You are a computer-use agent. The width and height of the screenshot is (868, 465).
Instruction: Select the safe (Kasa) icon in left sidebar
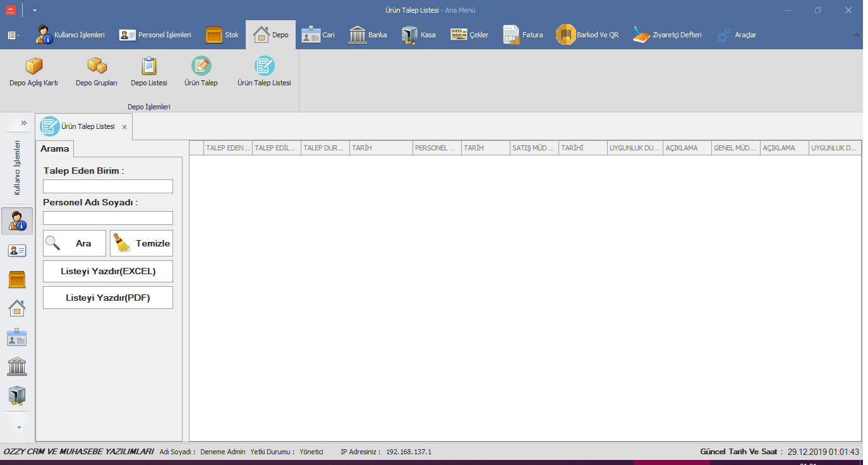point(17,396)
